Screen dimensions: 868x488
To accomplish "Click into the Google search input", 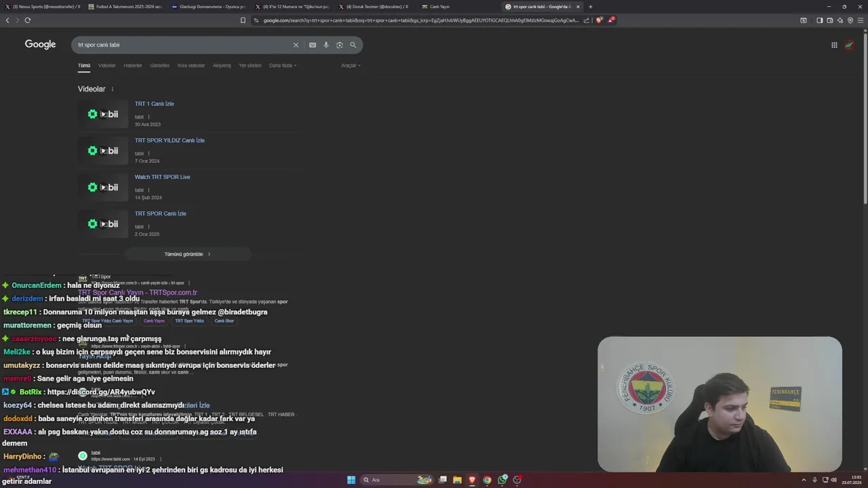I will coord(182,45).
